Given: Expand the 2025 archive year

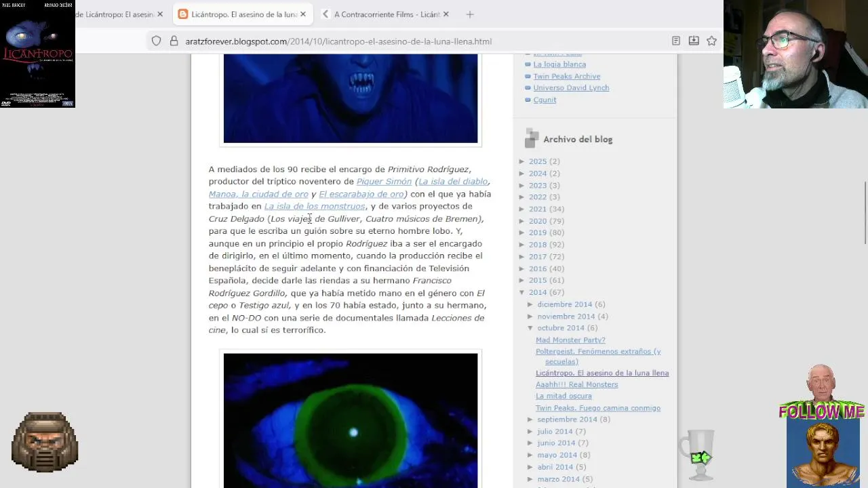Looking at the screenshot, I should click(522, 161).
